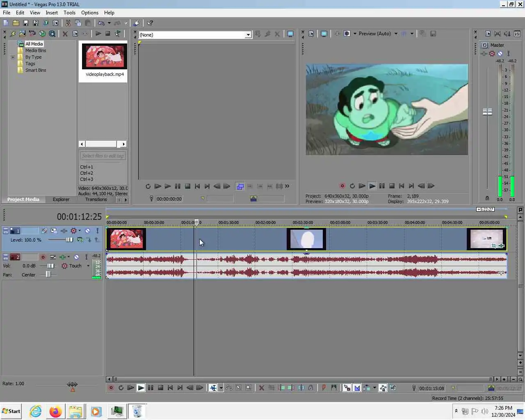Click the Open project folder icon

tap(16, 23)
